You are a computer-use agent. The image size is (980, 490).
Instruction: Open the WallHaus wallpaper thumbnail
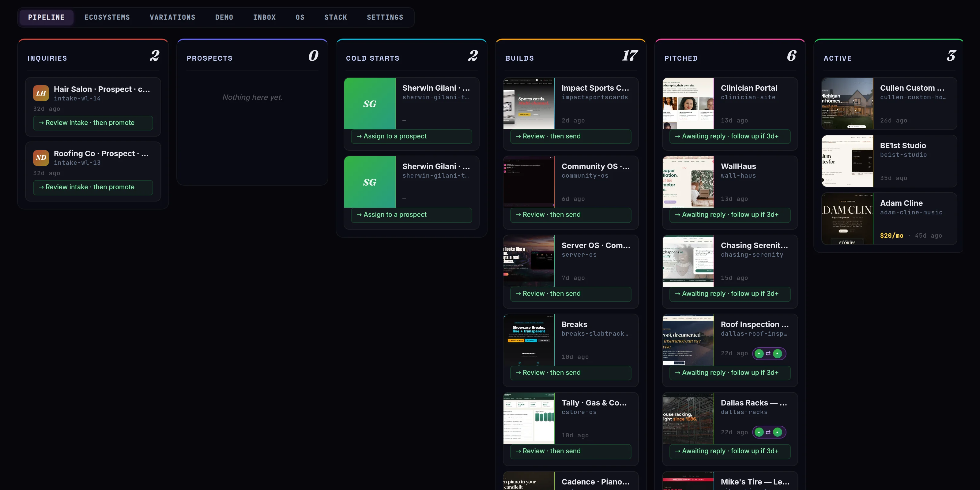[x=688, y=182]
